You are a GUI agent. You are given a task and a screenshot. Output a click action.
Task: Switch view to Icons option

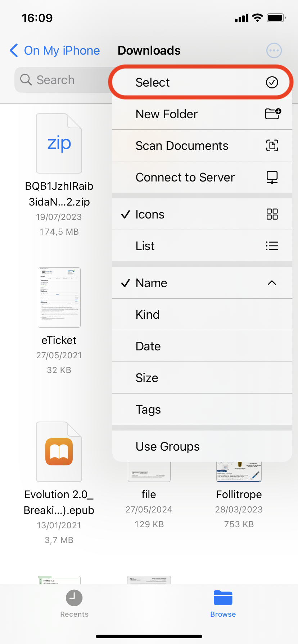click(202, 214)
